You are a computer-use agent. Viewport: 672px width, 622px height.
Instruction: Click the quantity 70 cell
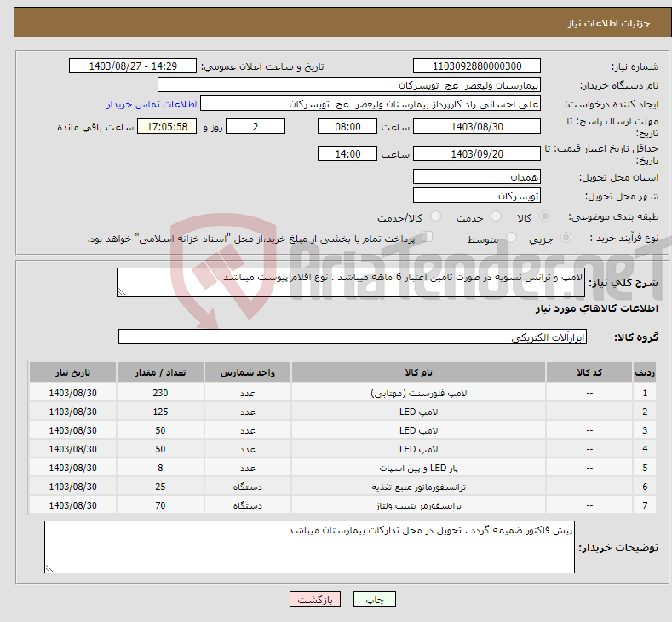point(160,506)
